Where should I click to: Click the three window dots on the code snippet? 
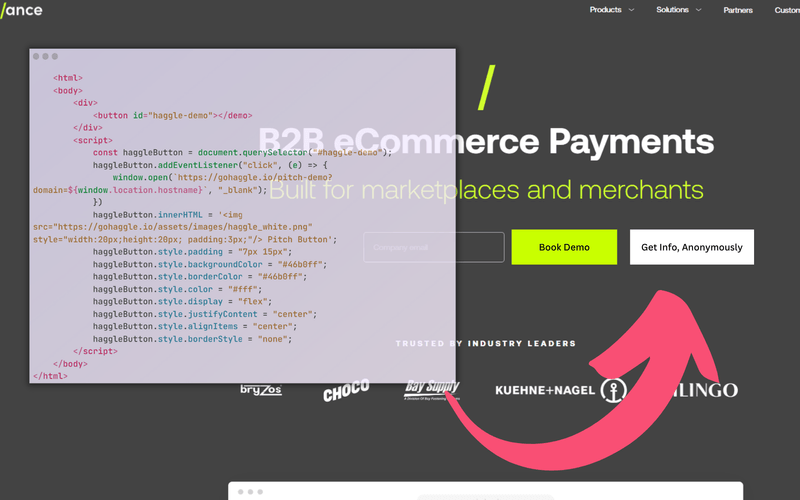[x=44, y=57]
